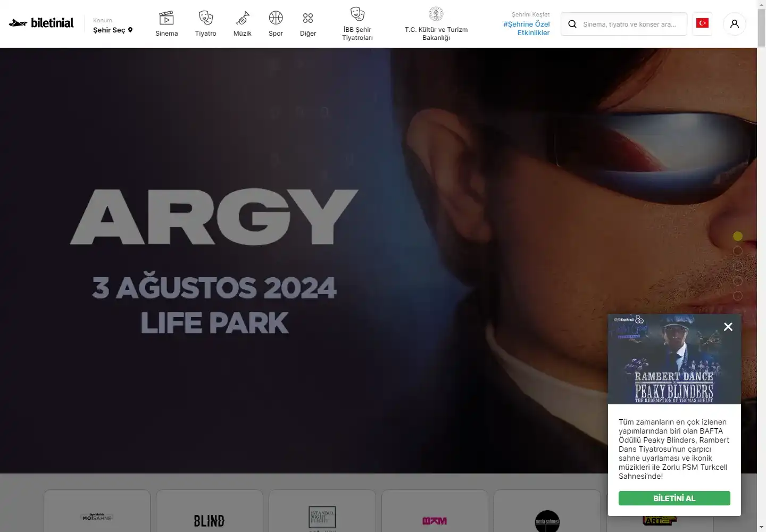The height and width of the screenshot is (532, 766).
Task: Select the Müzik menu label
Action: tap(243, 34)
